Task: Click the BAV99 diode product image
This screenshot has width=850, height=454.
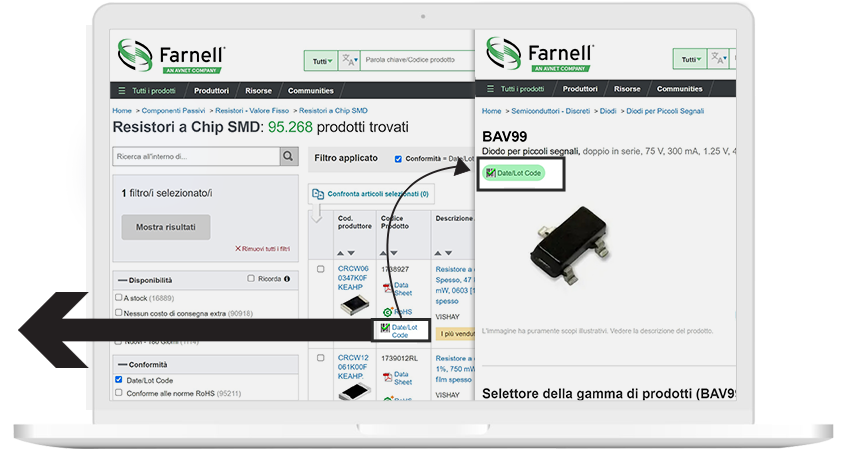Action: 570,245
